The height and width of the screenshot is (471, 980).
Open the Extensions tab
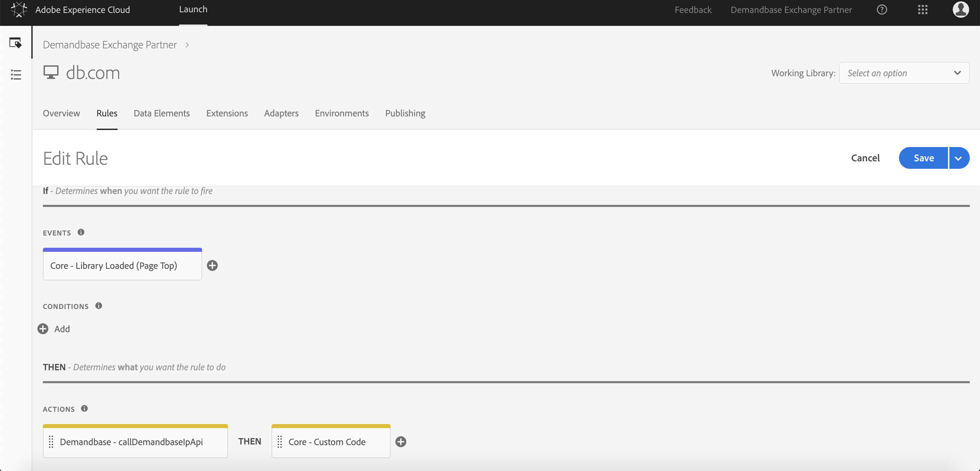click(x=227, y=113)
